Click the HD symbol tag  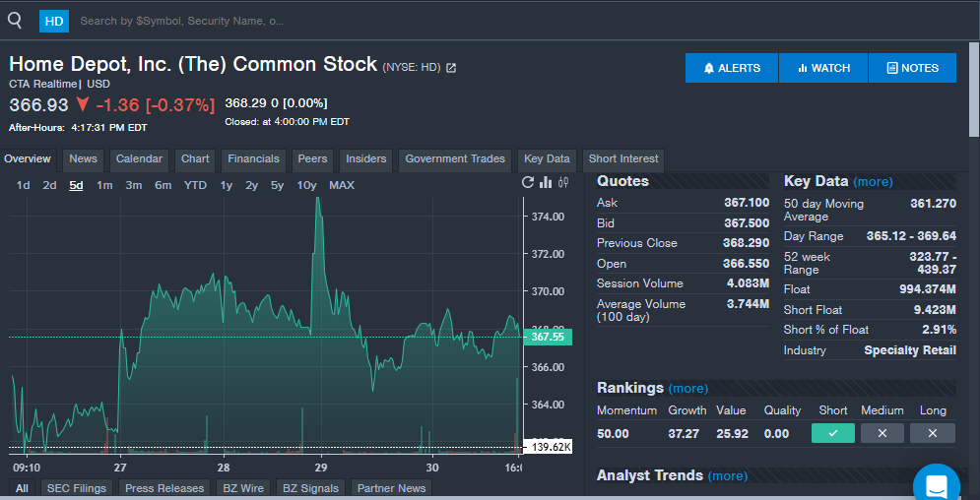54,22
